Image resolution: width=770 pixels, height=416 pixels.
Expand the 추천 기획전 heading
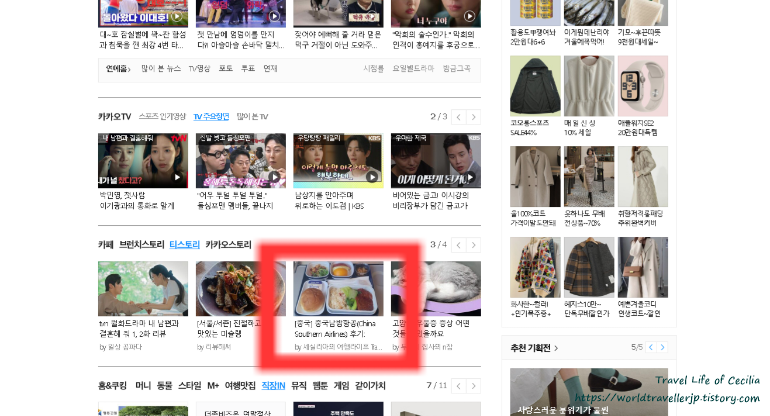point(534,348)
